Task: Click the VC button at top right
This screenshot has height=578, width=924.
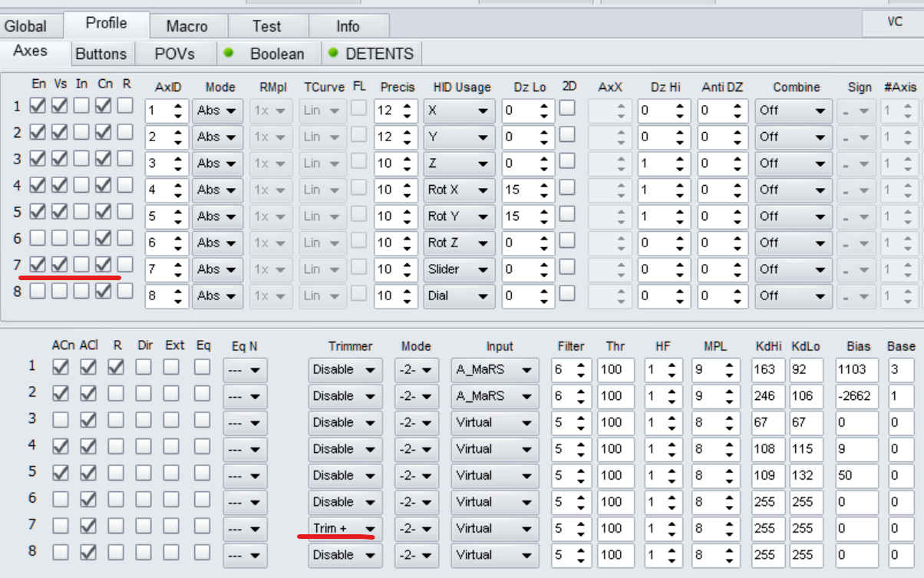Action: (x=894, y=21)
